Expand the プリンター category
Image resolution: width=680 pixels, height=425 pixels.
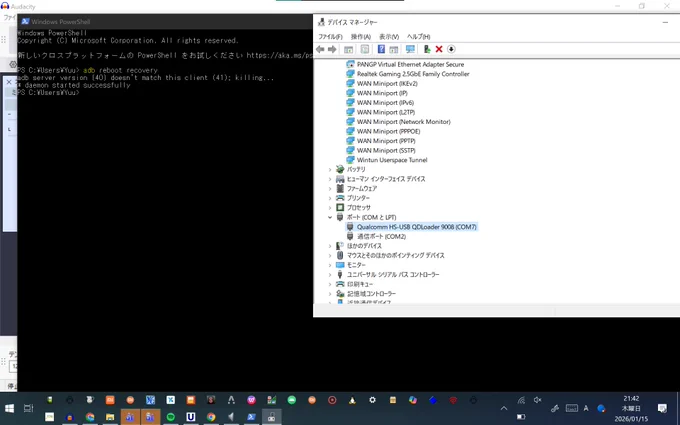click(330, 198)
